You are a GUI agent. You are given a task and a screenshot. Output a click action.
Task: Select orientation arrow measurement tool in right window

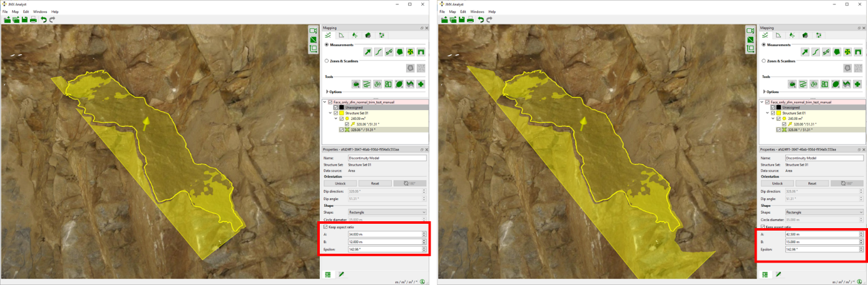click(x=805, y=52)
